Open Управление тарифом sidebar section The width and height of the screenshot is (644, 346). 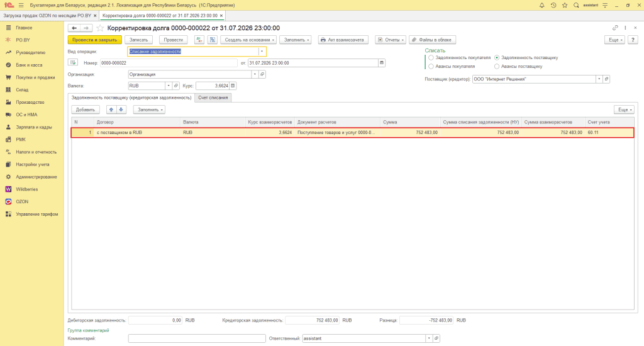point(37,214)
